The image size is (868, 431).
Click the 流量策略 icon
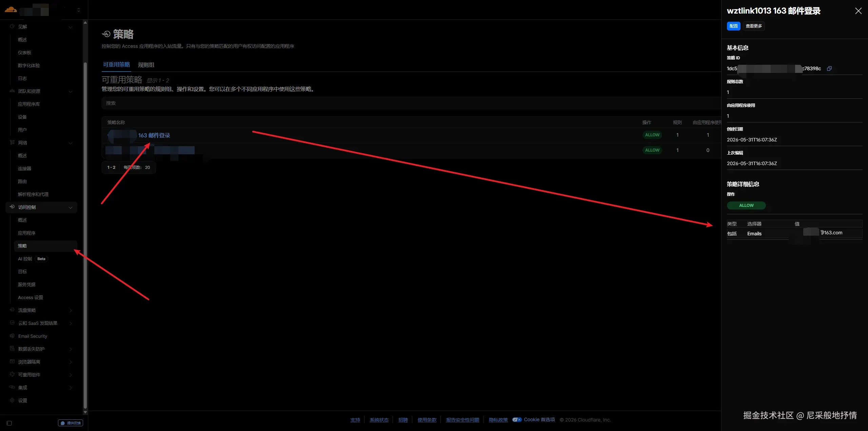(12, 310)
